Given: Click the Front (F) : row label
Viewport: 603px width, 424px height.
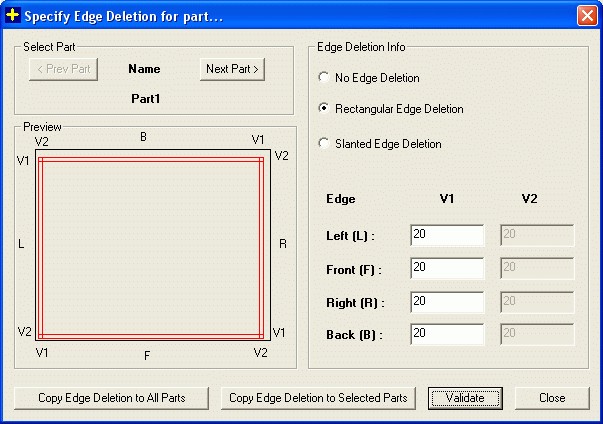Looking at the screenshot, I should coord(354,270).
